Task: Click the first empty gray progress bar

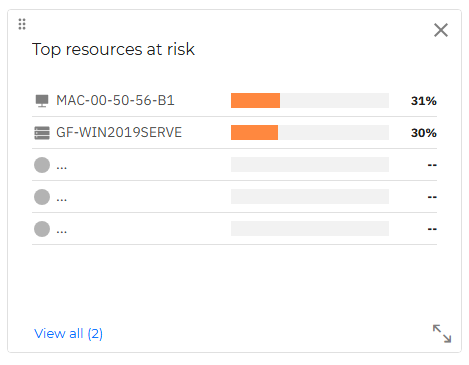Action: coord(310,164)
